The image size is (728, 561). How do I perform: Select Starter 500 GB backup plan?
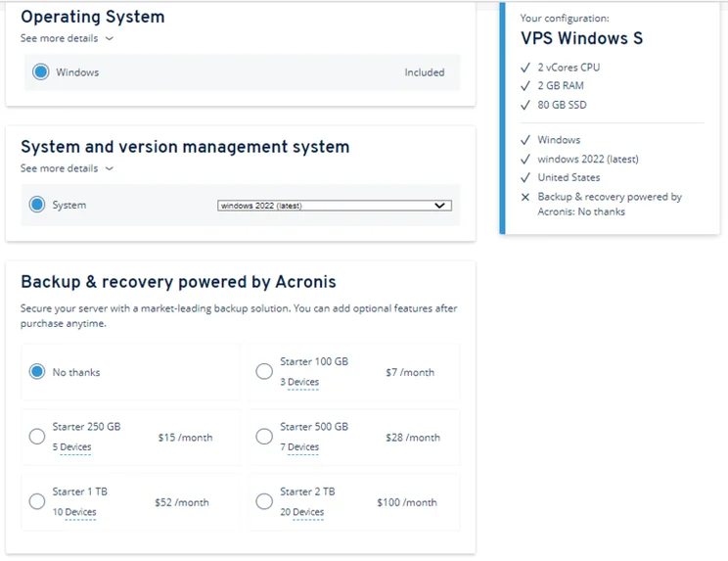pos(264,437)
